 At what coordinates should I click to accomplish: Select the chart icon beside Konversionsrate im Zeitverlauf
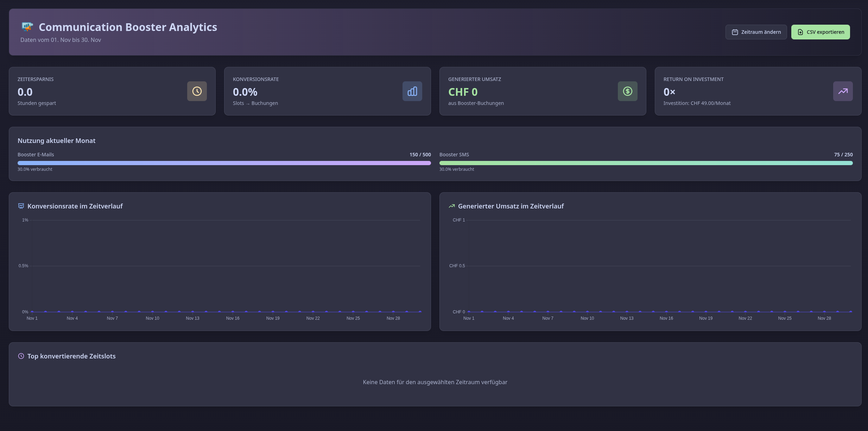[21, 206]
